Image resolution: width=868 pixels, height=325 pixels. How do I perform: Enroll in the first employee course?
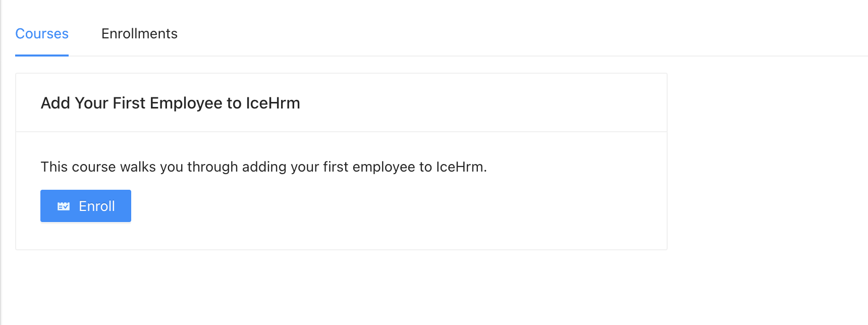coord(85,206)
